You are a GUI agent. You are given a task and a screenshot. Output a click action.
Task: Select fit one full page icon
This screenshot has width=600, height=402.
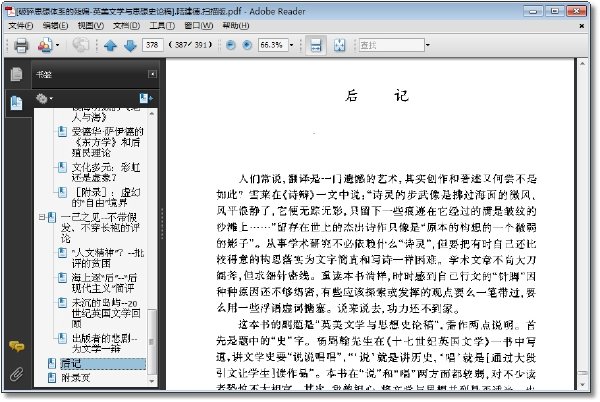(339, 45)
